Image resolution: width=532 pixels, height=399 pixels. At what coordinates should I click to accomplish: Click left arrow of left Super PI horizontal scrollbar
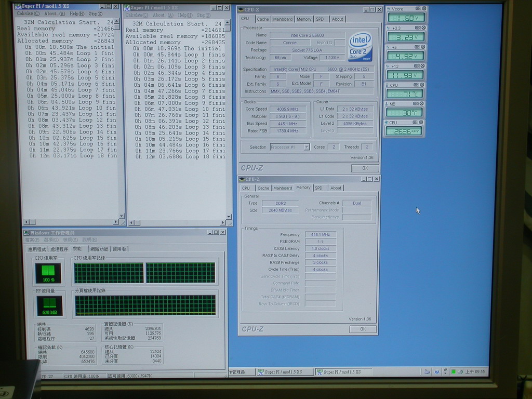click(x=26, y=222)
